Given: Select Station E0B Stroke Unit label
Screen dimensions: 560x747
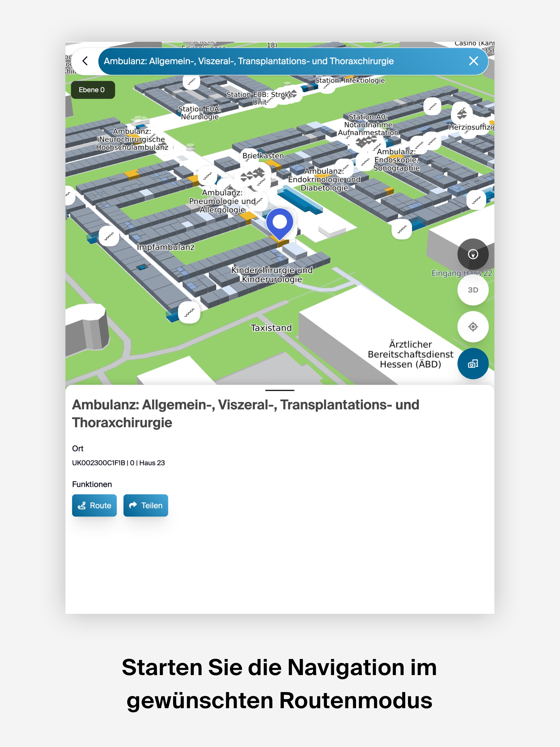Looking at the screenshot, I should click(259, 98).
